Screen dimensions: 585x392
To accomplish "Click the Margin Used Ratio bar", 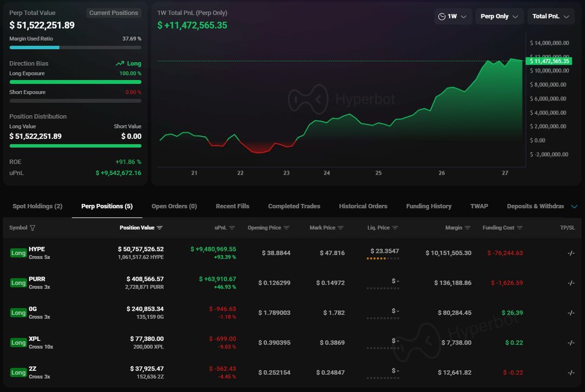I will (x=75, y=48).
